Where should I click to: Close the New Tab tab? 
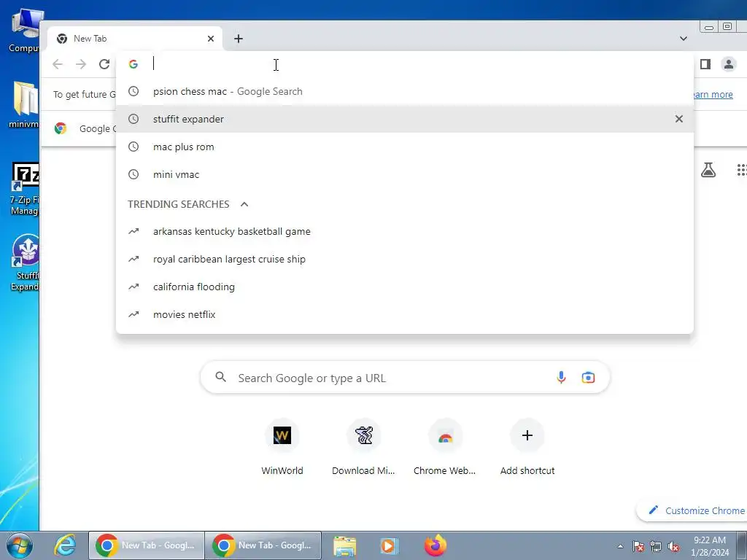click(211, 39)
